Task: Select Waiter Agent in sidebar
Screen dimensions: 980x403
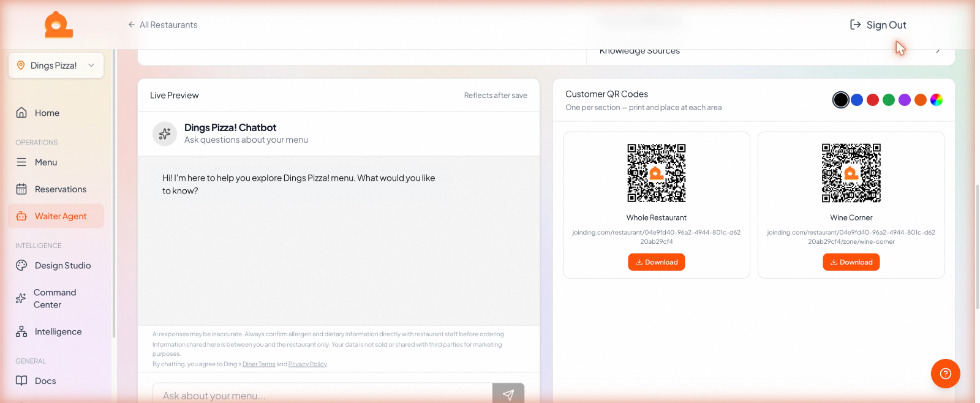Action: pyautogui.click(x=56, y=216)
